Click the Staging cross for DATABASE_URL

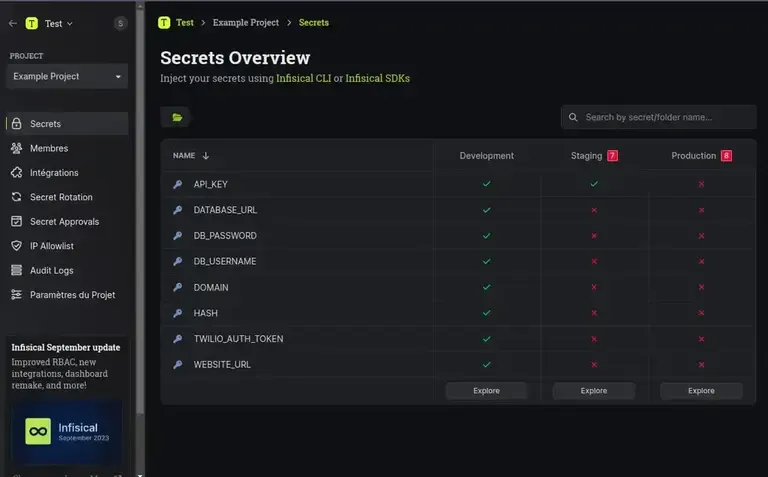tap(594, 210)
